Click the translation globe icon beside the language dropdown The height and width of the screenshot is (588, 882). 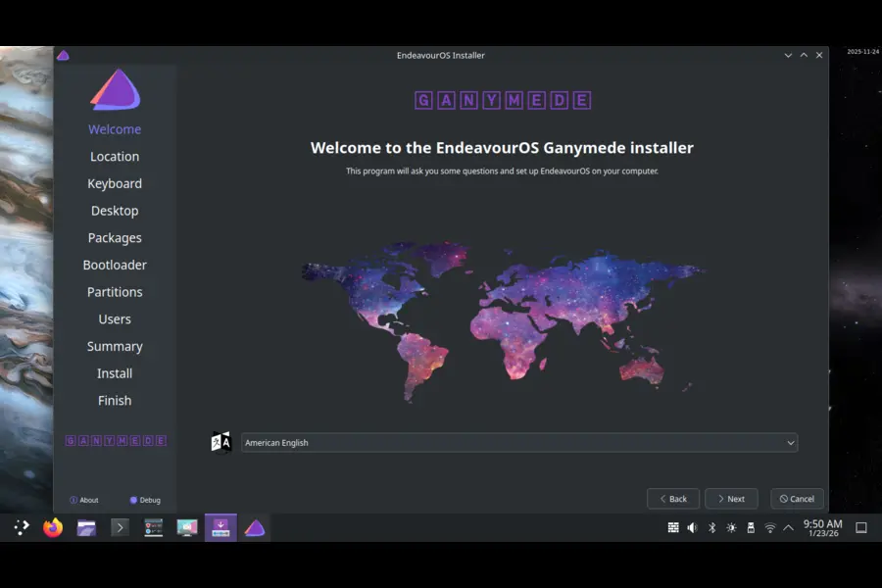[x=220, y=442]
